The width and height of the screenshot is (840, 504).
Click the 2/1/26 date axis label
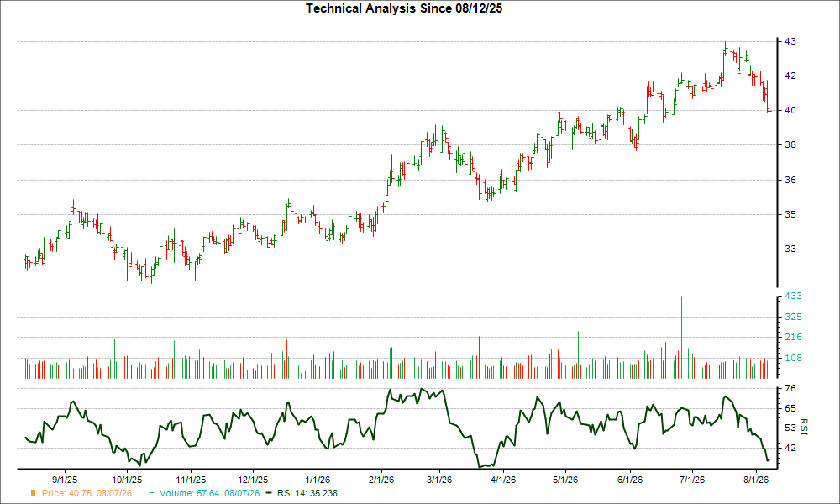click(381, 480)
